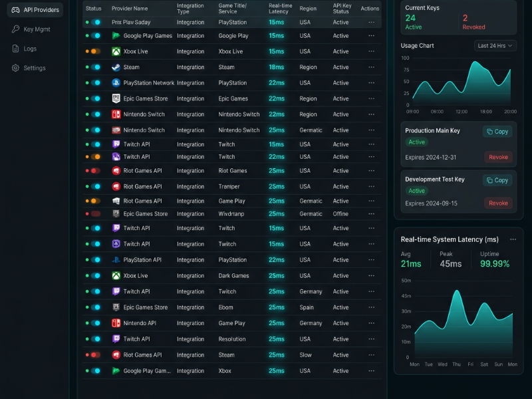The height and width of the screenshot is (399, 532).
Task: Open the Last 24 Hrs usage chart dropdown
Action: click(x=495, y=46)
